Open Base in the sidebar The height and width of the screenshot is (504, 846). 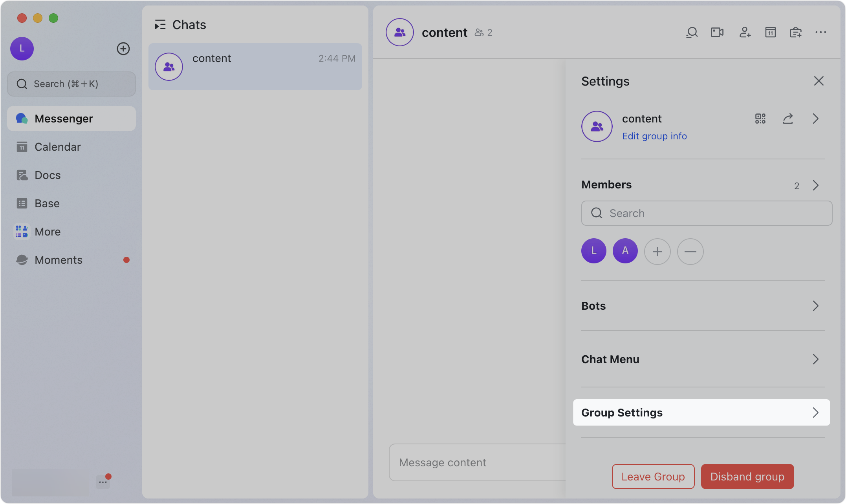point(71,203)
